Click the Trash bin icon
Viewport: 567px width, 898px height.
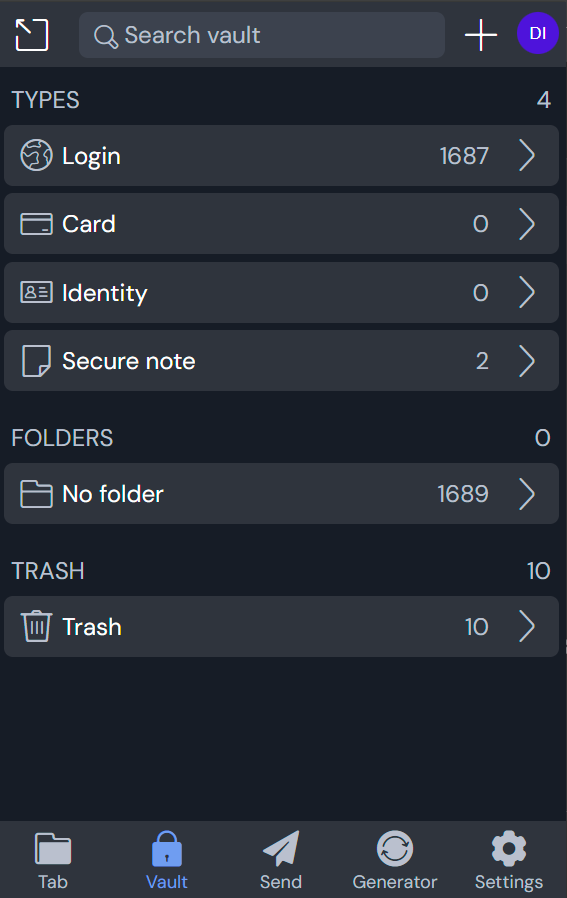click(x=36, y=626)
